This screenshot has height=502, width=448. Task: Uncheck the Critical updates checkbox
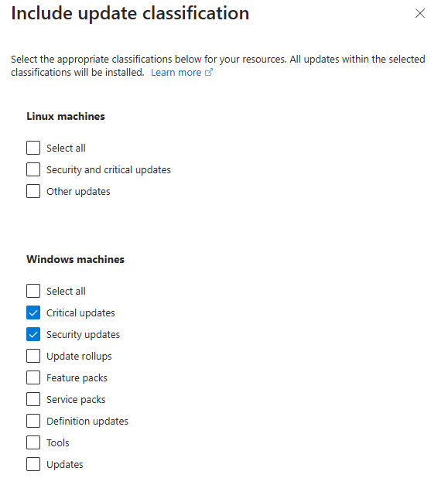(33, 312)
